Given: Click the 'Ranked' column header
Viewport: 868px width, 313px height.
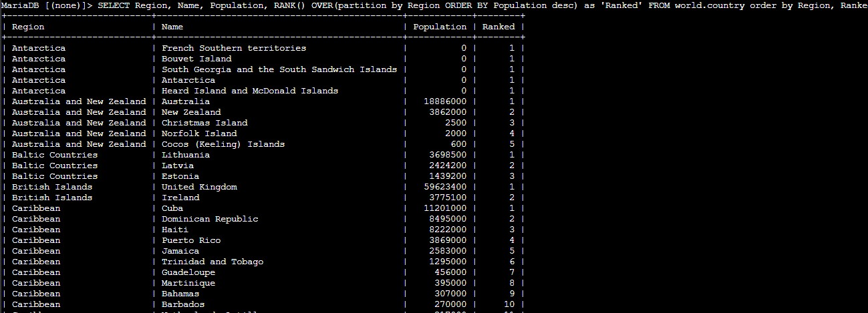Looking at the screenshot, I should tap(498, 27).
